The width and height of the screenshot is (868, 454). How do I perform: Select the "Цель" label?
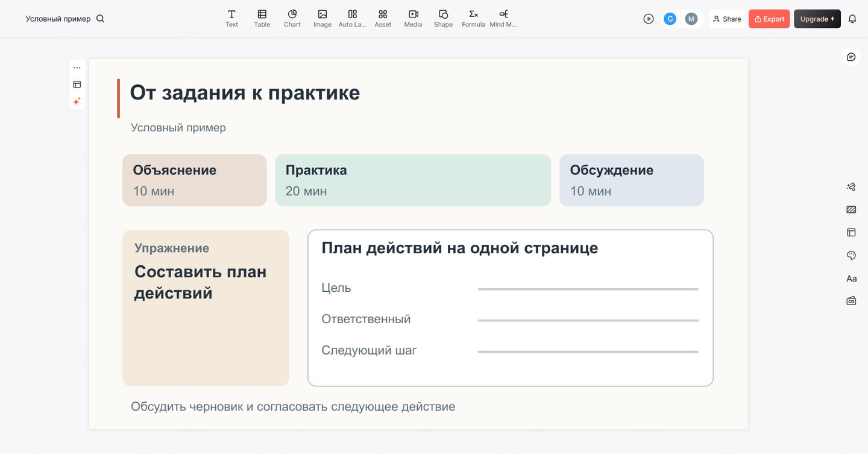336,288
